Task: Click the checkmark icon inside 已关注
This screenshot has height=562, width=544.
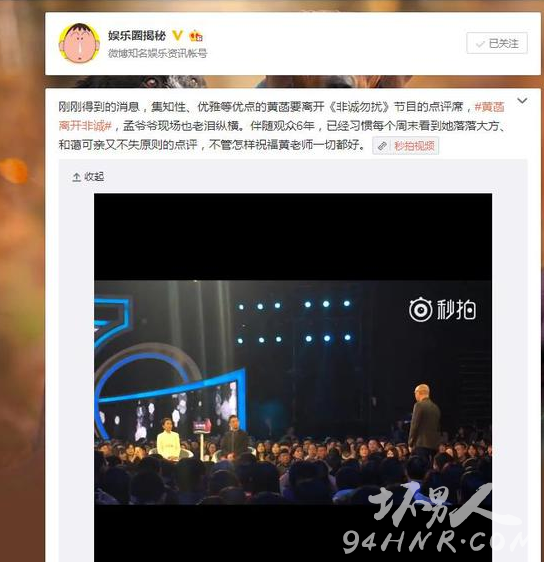Action: coord(479,44)
